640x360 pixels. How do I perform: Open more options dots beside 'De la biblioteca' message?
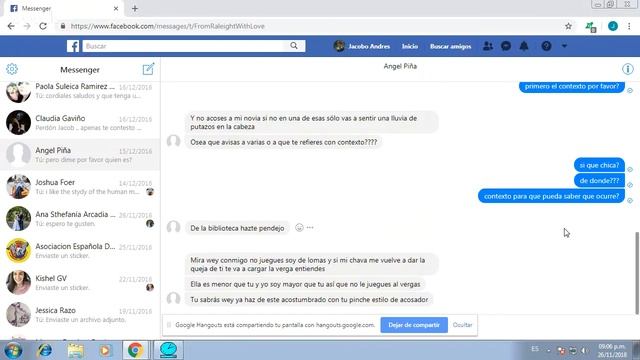[x=310, y=228]
